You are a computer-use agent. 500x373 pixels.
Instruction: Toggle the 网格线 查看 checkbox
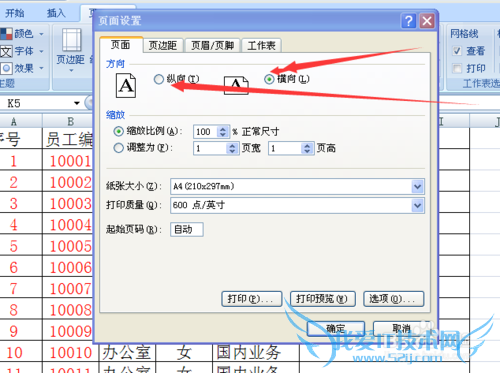pos(457,51)
